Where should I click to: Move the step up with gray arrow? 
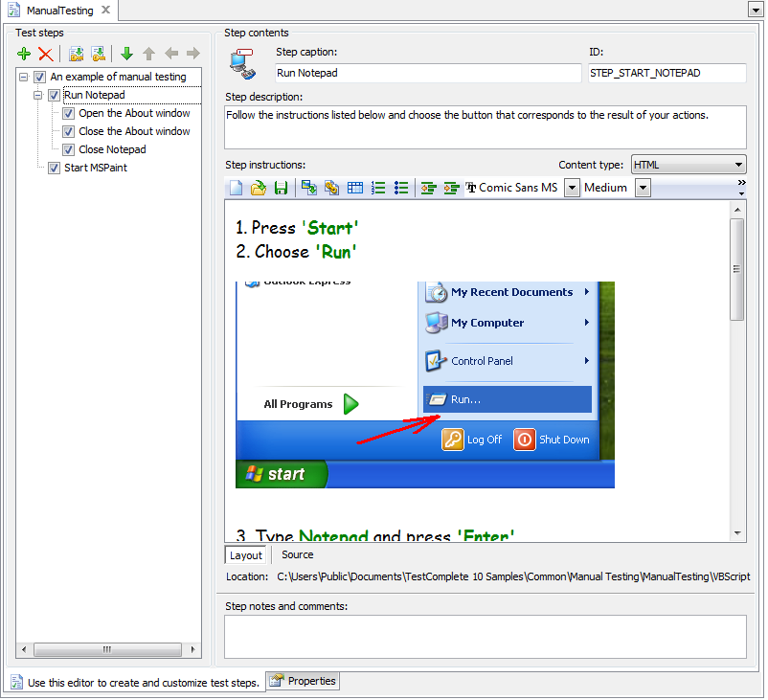tap(148, 54)
